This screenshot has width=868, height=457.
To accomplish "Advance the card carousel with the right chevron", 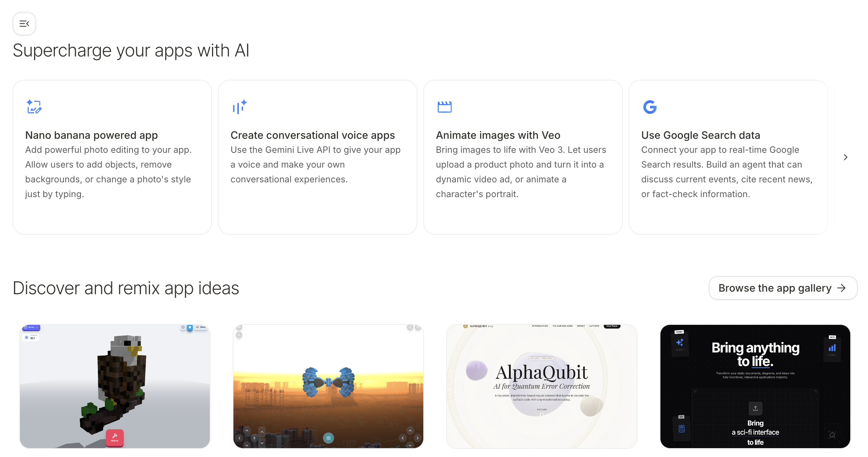I will coord(845,157).
